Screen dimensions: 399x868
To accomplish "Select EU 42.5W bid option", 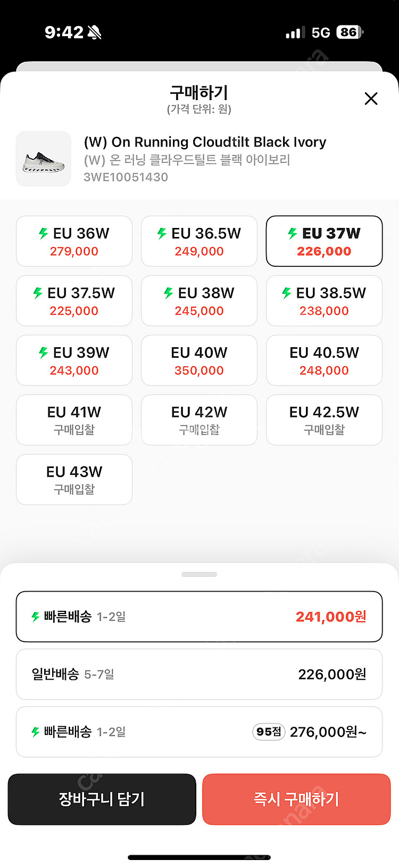I will tap(324, 420).
